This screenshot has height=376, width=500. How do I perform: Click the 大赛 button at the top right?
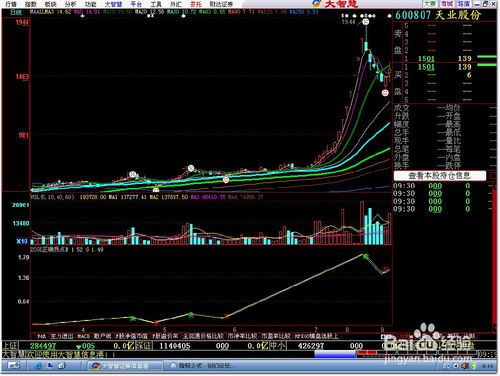[430, 4]
